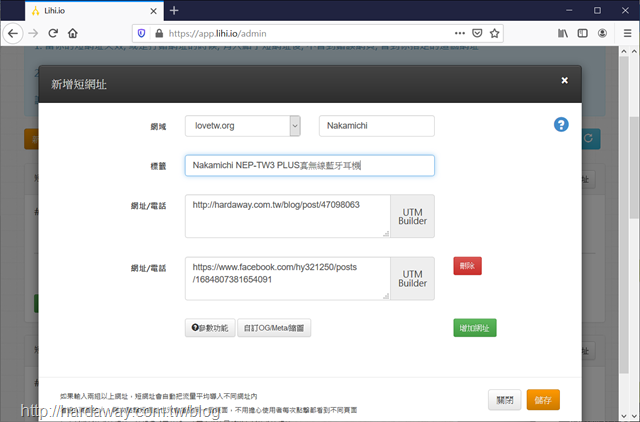Click the background refresh icon button
The height and width of the screenshot is (422, 640).
click(591, 139)
